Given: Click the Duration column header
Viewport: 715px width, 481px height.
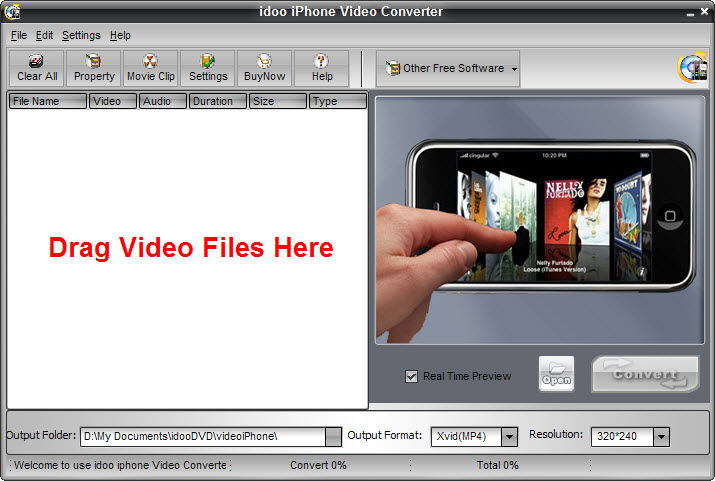Looking at the screenshot, I should pos(218,101).
